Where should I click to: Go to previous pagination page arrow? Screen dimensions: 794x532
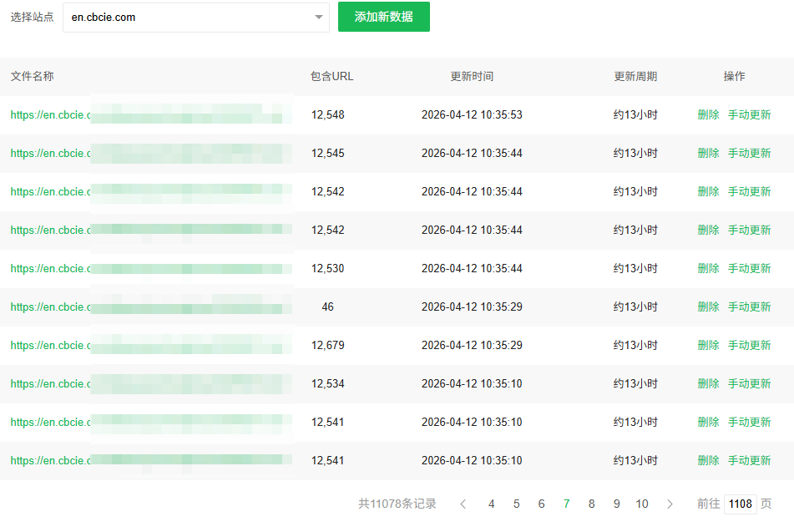pos(463,504)
